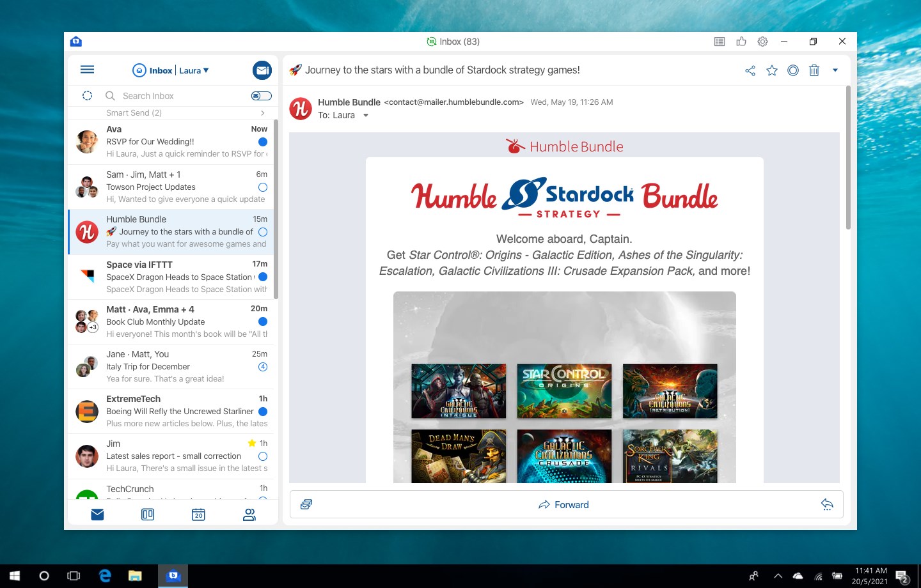This screenshot has width=921, height=588.
Task: Click quick reply templates icon in reply bar
Action: [x=306, y=504]
